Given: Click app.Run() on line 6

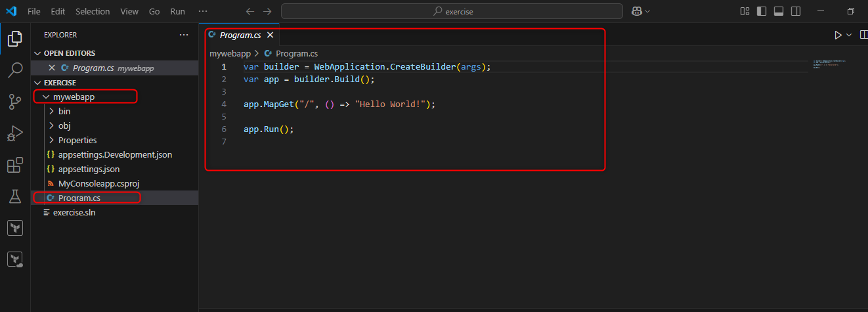Looking at the screenshot, I should point(269,129).
